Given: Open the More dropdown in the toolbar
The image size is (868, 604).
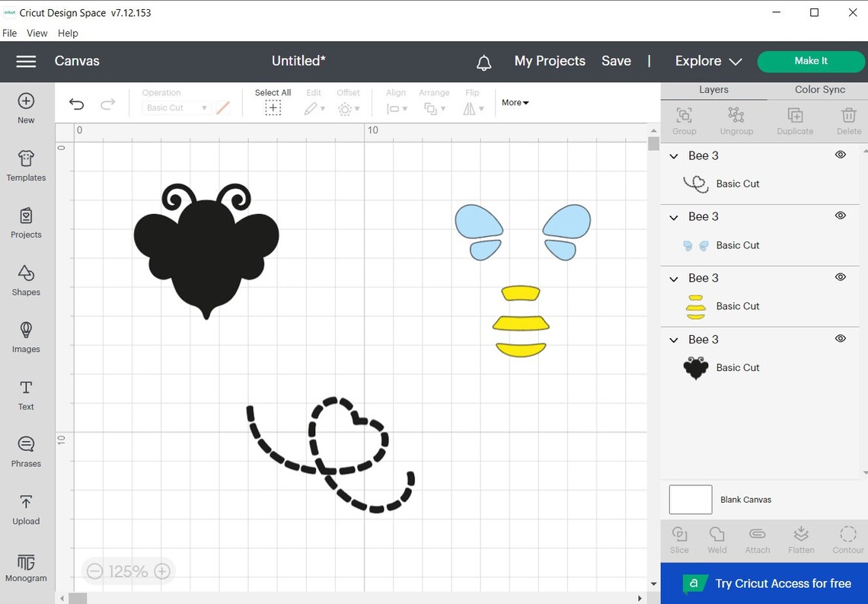Looking at the screenshot, I should pos(515,102).
